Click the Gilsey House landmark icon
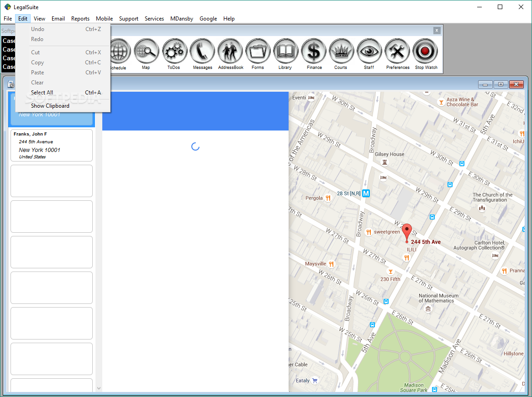Viewport: 532px width, 397px height. [385, 162]
